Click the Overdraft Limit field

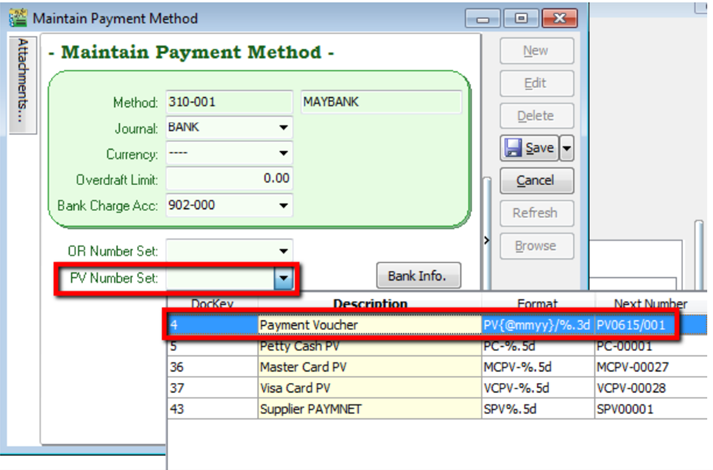point(228,180)
